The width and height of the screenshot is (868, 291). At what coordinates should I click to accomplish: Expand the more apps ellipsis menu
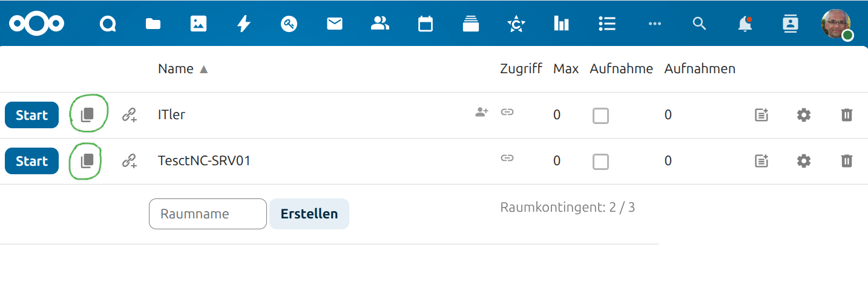(x=654, y=24)
